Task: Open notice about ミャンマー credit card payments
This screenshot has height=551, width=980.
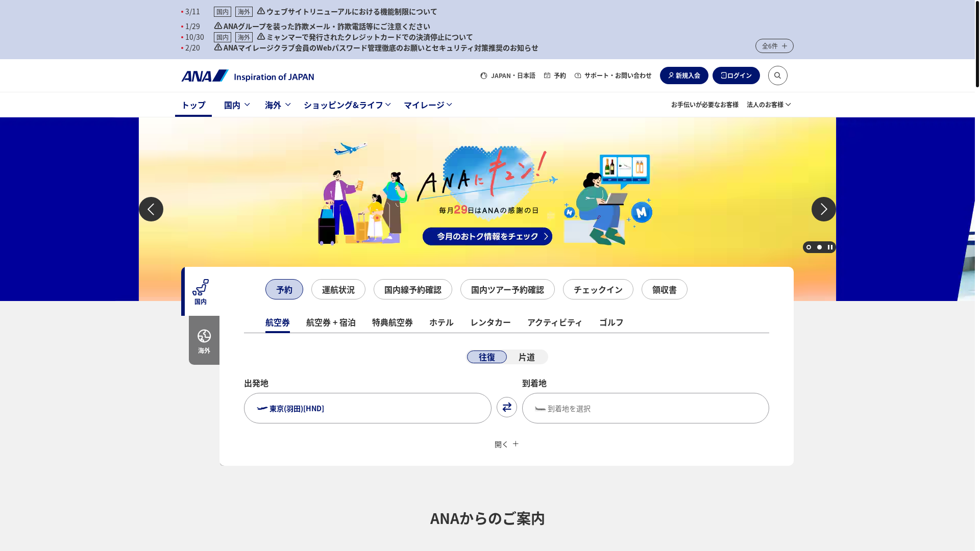Action: [x=370, y=37]
